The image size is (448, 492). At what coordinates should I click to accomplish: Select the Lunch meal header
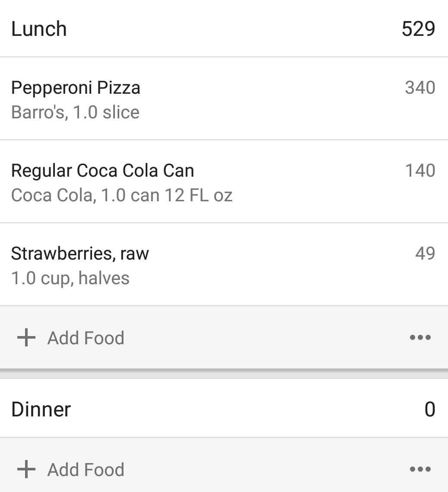(224, 29)
